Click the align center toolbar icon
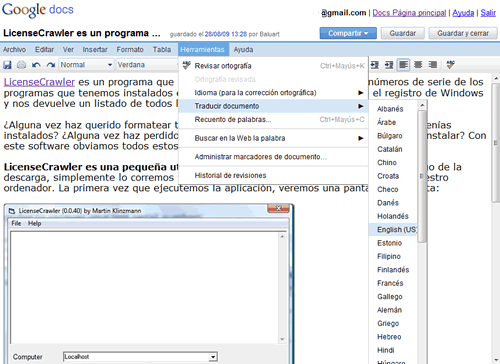 418,64
